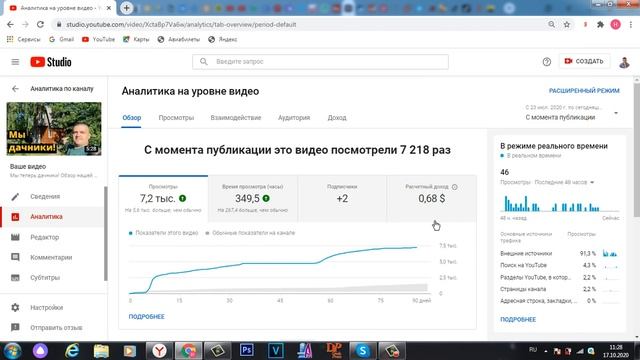Open the Карты bookmark

click(x=136, y=39)
